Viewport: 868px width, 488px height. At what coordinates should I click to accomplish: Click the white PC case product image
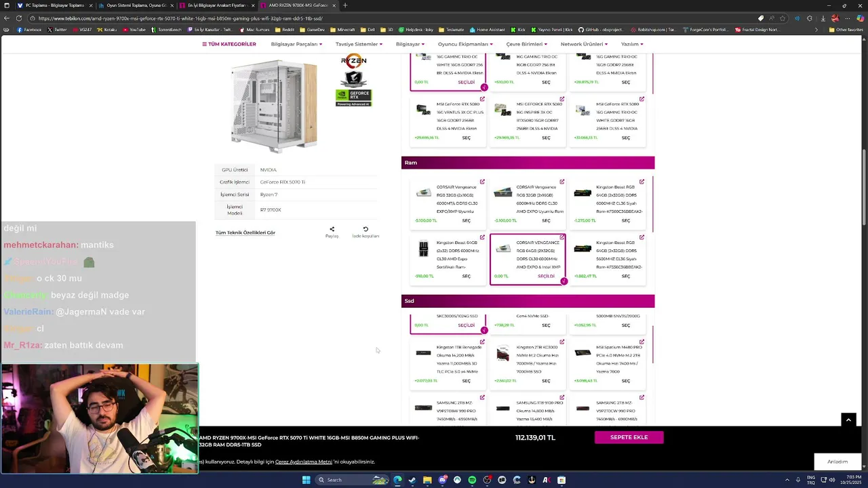(x=273, y=105)
